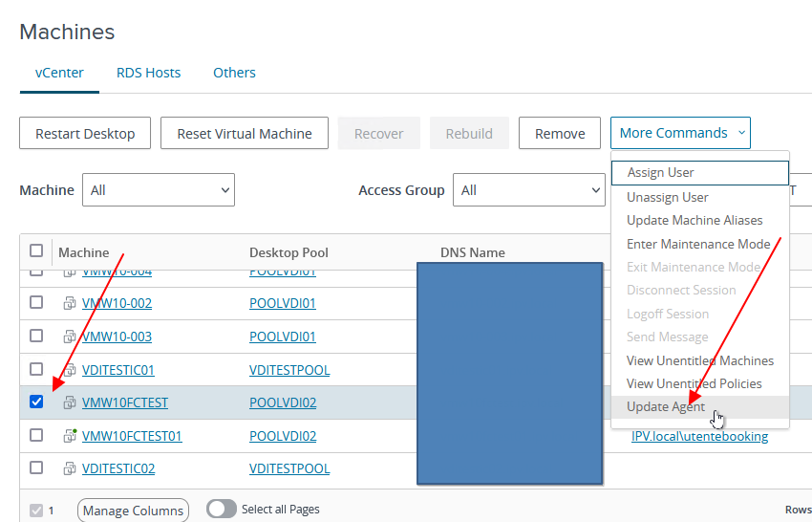
Task: Check the VDITESTIC01 row checkbox
Action: (x=36, y=369)
